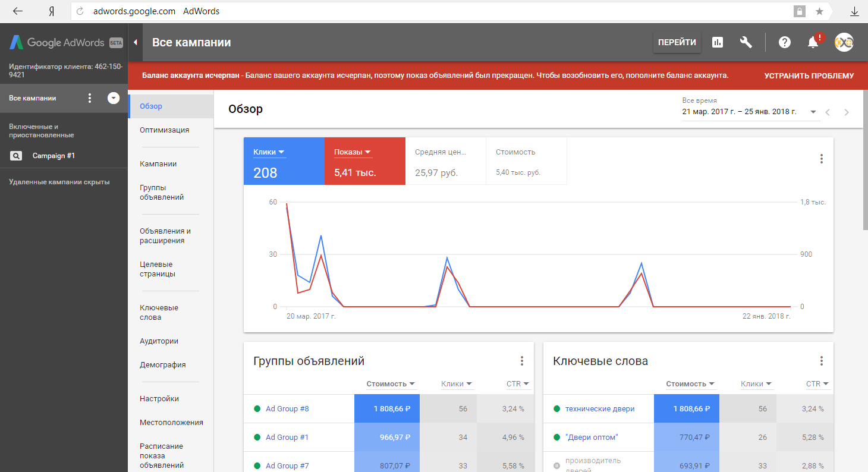Collapse the left navigation panel arrow
Image resolution: width=868 pixels, height=472 pixels.
135,42
